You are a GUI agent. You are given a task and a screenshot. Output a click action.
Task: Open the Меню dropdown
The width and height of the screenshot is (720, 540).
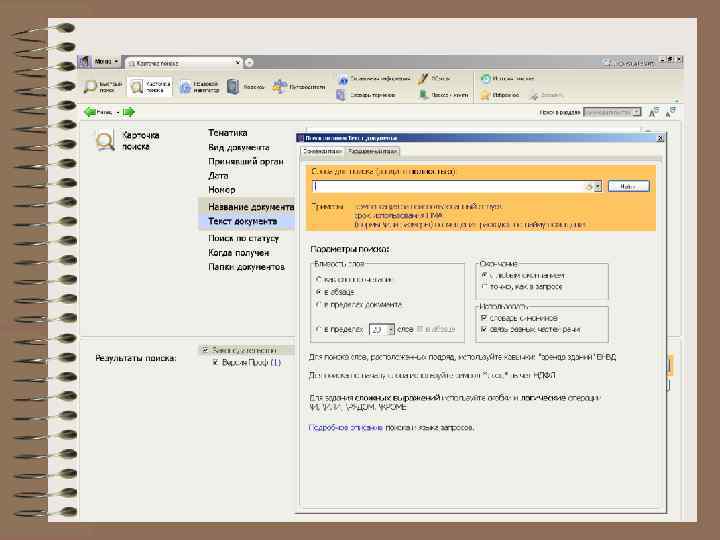click(x=106, y=61)
